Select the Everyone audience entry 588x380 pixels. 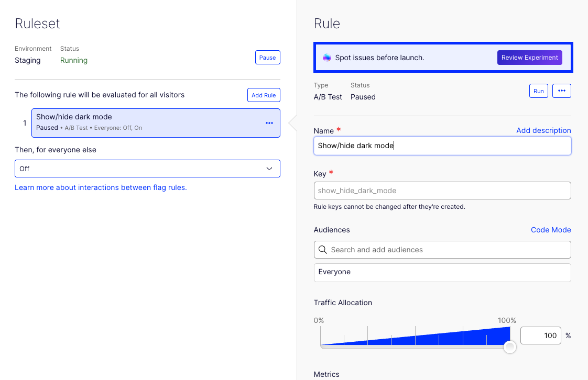point(442,272)
